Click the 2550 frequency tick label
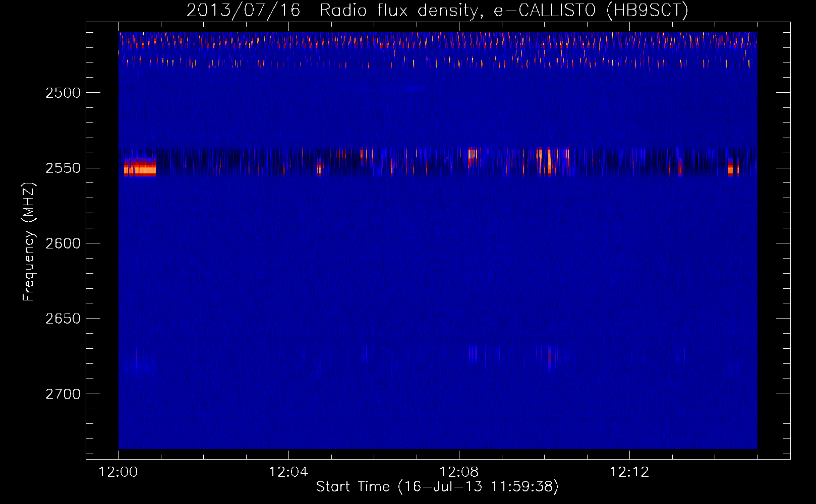The image size is (816, 504). pyautogui.click(x=63, y=168)
